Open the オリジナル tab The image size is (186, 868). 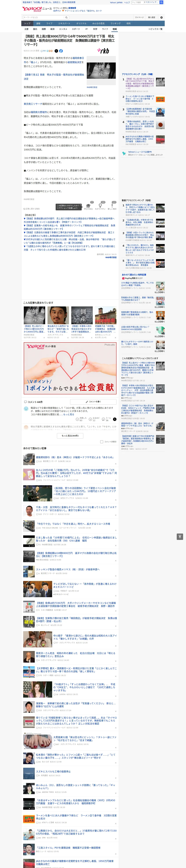point(81,24)
